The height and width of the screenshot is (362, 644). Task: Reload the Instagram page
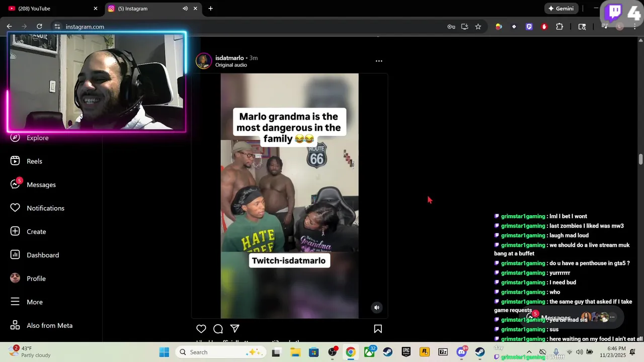pyautogui.click(x=39, y=27)
